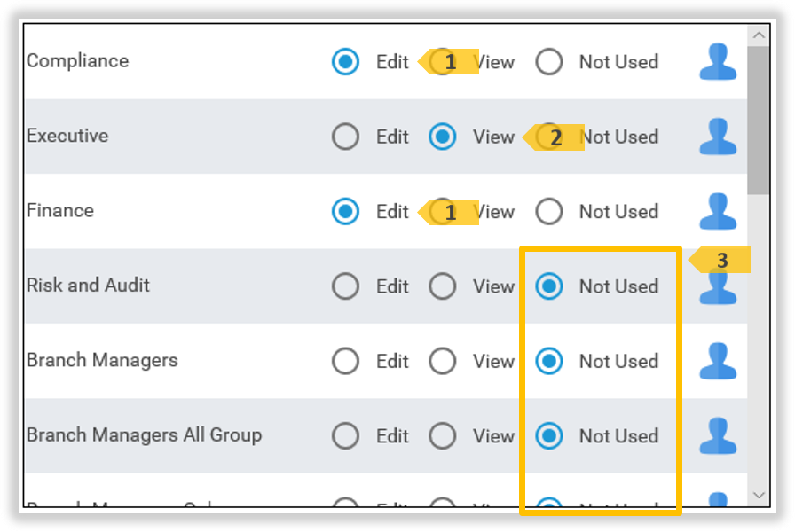Give Branch Managers View access
Viewport: 795px width, 532px height.
tap(443, 361)
